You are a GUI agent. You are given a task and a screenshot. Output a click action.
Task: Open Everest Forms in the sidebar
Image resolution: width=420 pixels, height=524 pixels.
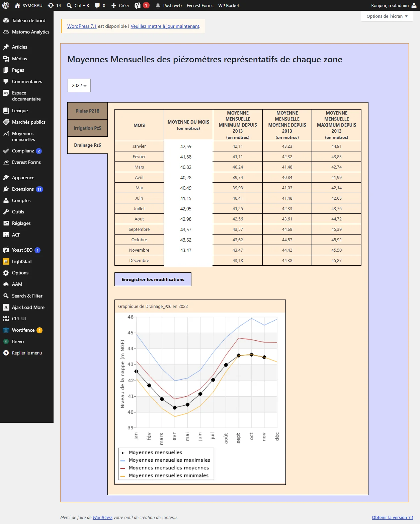[27, 162]
